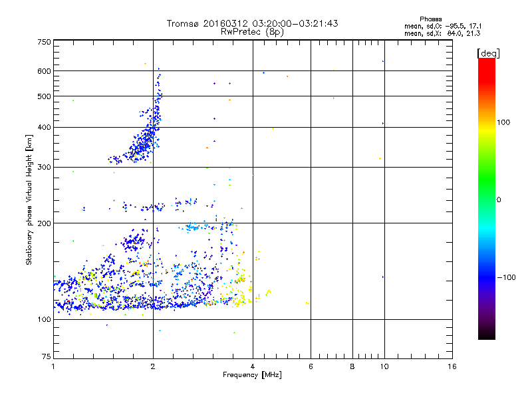The width and height of the screenshot is (532, 399).
Task: Click the x-axis tick label "6"
Action: click(311, 366)
